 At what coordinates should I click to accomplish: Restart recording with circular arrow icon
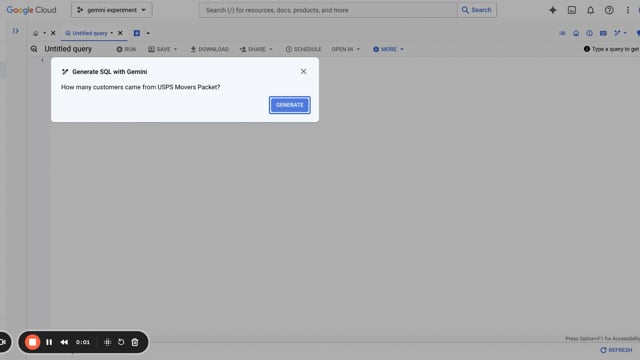(121, 342)
